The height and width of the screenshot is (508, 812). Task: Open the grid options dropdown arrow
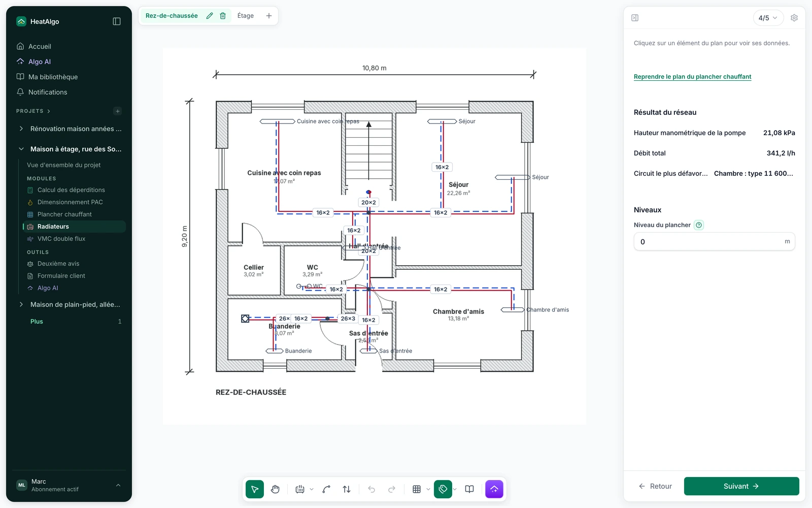pyautogui.click(x=428, y=489)
